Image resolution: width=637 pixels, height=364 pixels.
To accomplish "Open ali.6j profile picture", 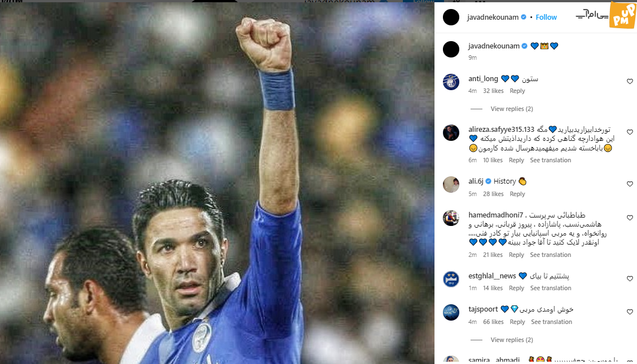I will (x=451, y=185).
